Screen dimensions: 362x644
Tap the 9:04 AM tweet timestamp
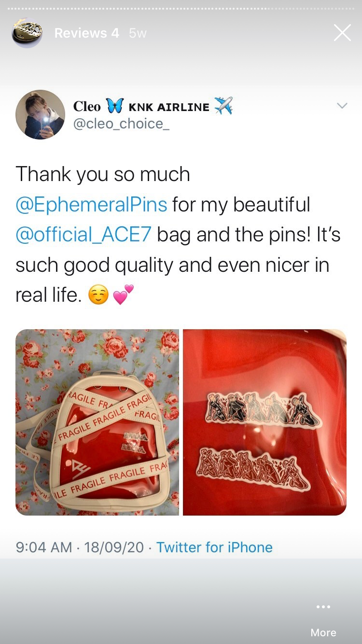[44, 547]
